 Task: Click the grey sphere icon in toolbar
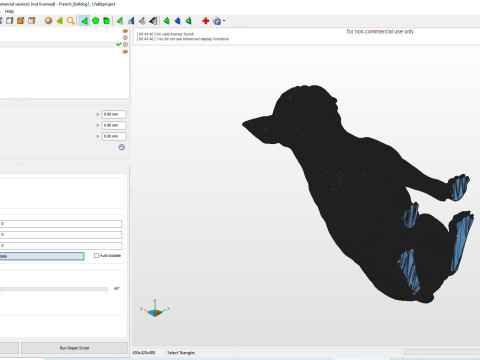coord(48,21)
